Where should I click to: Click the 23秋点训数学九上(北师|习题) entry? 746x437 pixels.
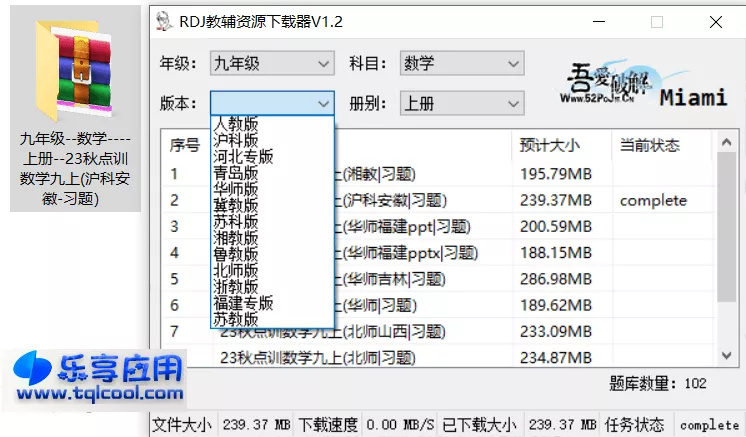tap(318, 358)
